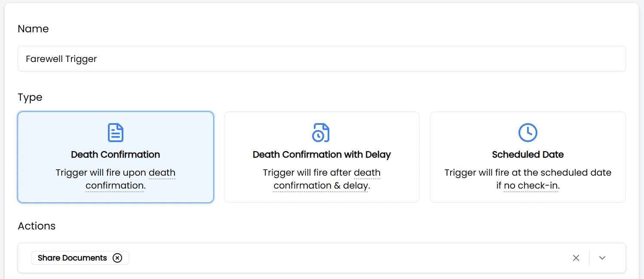This screenshot has height=279, width=644.
Task: Pick the Scheduled Date trigger type card
Action: coord(527,157)
